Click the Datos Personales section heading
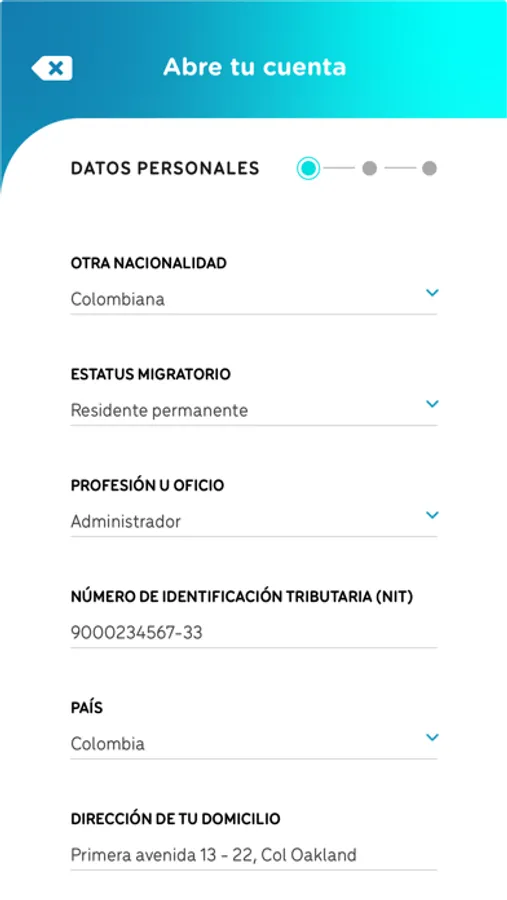 point(165,168)
